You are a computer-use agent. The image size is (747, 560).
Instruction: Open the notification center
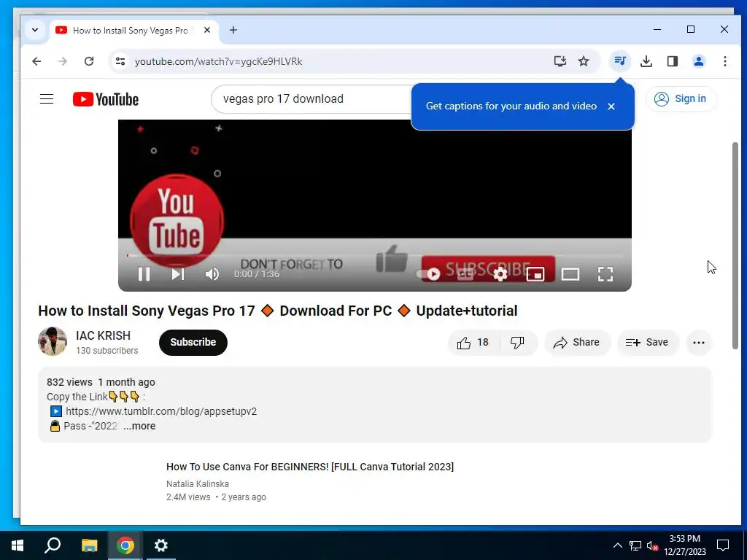(x=723, y=545)
